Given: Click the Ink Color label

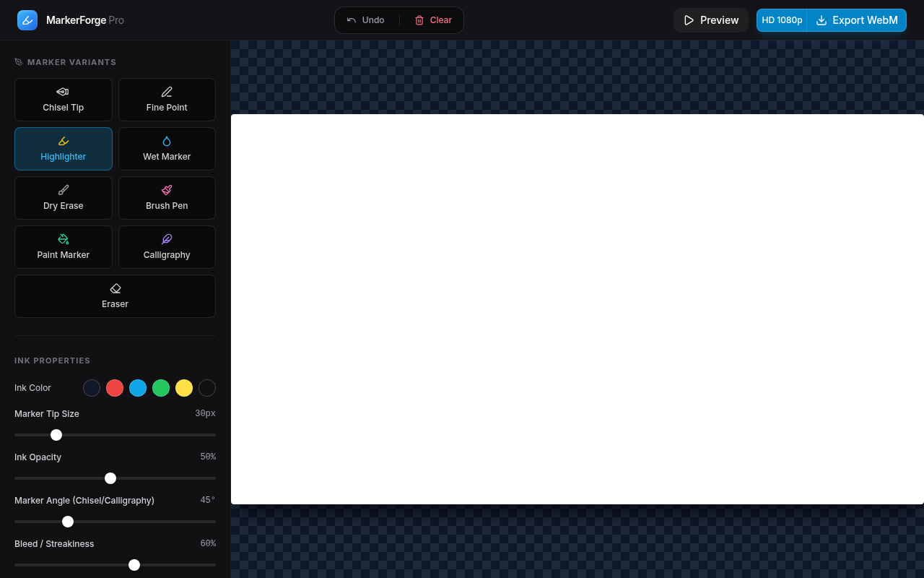Looking at the screenshot, I should click(x=32, y=388).
